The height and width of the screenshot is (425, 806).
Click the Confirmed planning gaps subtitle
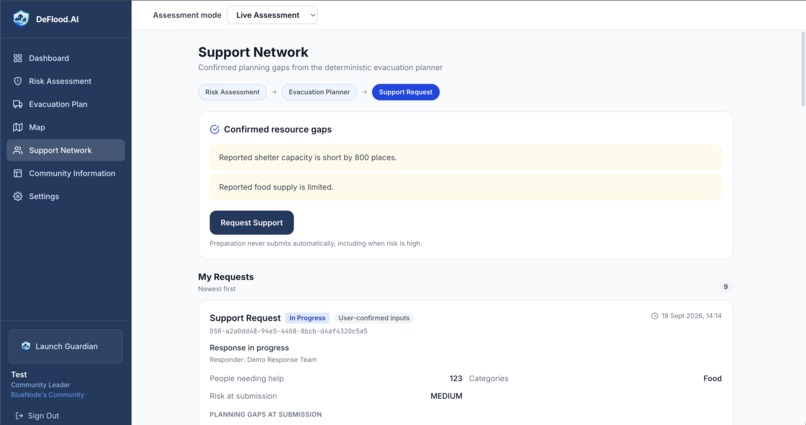tap(320, 68)
